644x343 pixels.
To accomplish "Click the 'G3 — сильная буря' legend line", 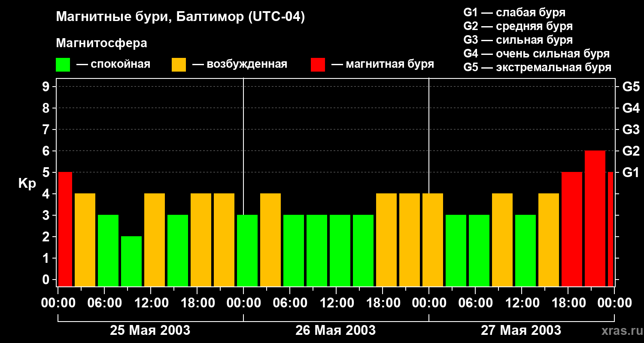I will tap(518, 40).
